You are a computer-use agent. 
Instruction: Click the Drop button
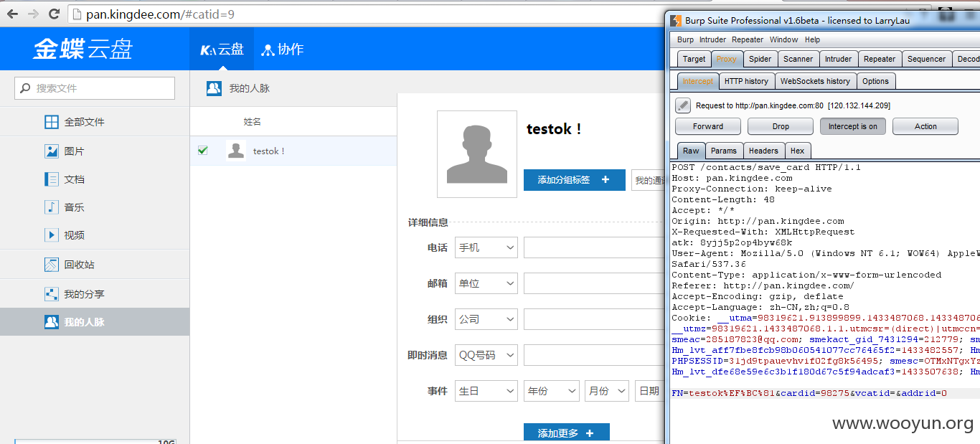[781, 126]
